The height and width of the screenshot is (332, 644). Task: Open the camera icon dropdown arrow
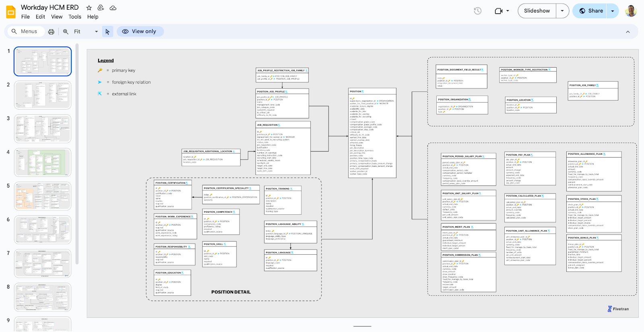pyautogui.click(x=508, y=11)
